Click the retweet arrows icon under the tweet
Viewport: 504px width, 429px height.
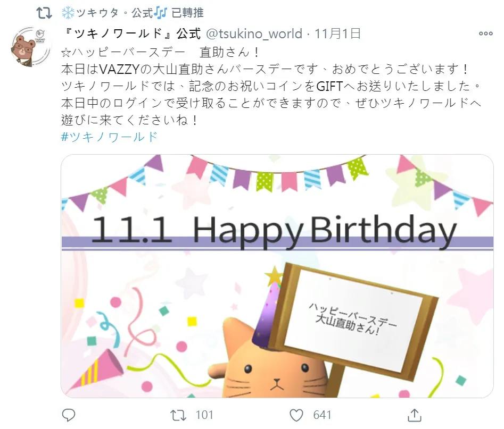click(x=178, y=415)
